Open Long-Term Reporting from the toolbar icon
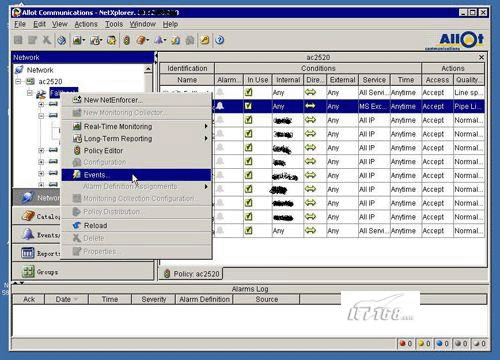 coord(95,40)
